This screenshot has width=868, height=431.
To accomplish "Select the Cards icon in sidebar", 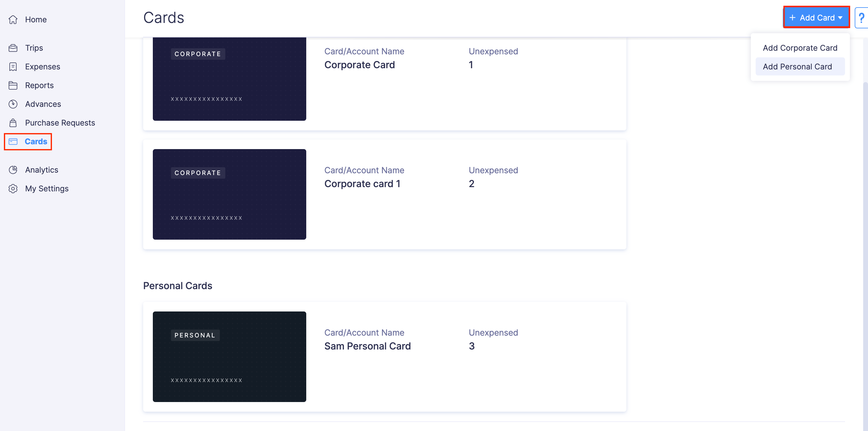I will [13, 142].
